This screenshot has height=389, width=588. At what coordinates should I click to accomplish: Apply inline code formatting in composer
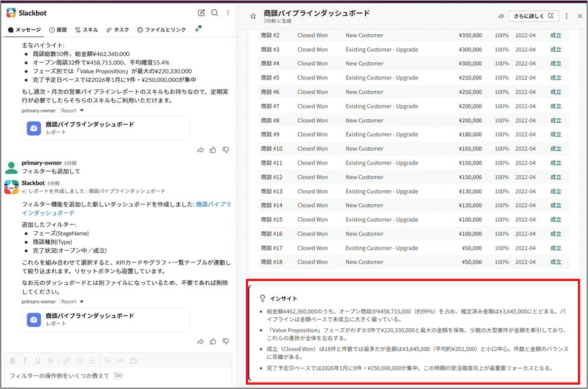[x=120, y=361]
